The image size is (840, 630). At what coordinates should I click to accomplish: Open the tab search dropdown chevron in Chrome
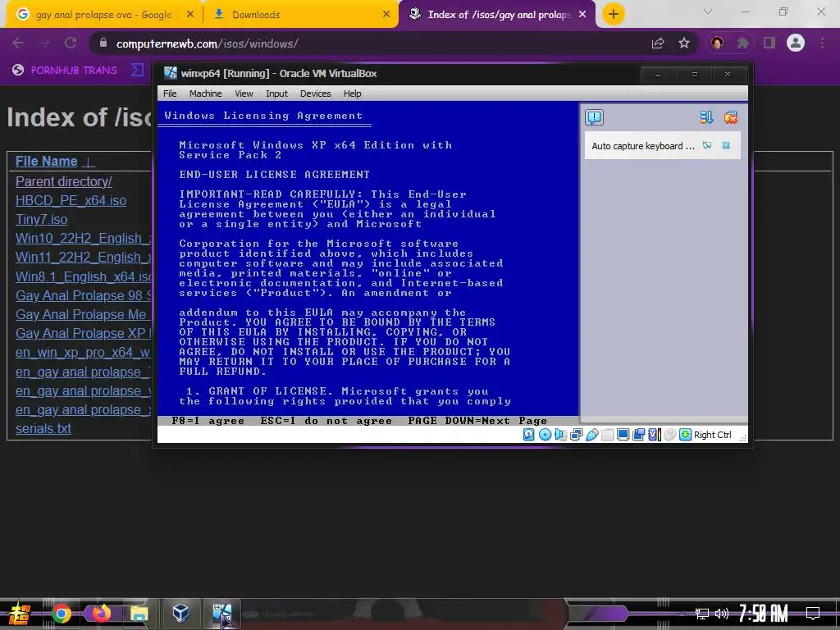pyautogui.click(x=708, y=11)
